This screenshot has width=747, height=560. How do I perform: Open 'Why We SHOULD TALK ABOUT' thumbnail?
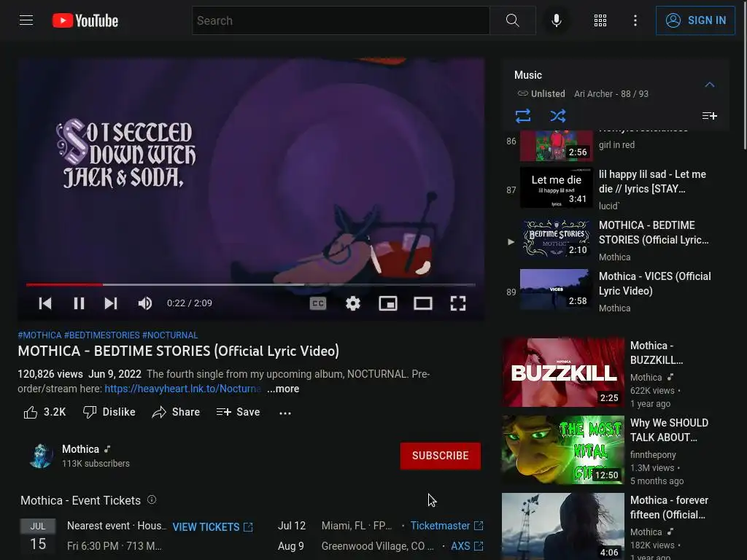coord(563,450)
